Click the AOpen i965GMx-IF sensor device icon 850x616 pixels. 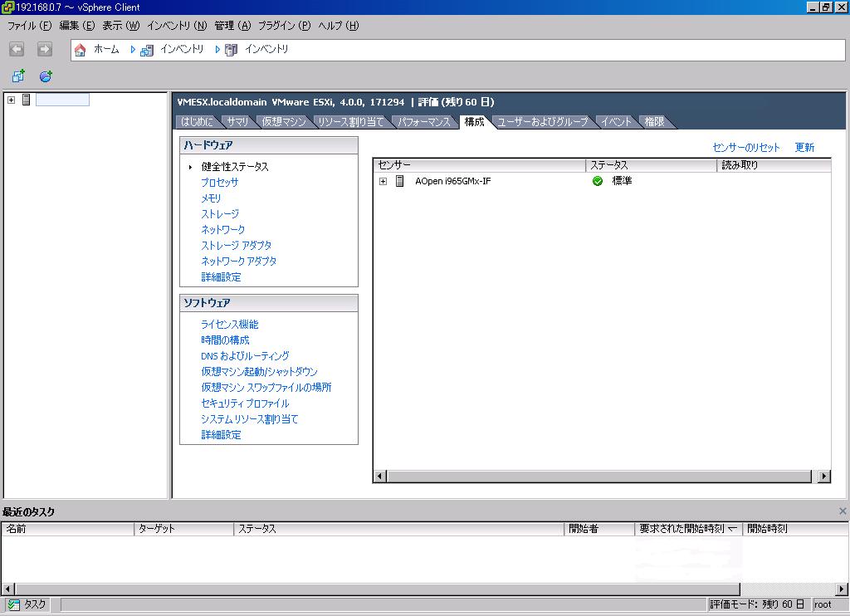(x=400, y=181)
